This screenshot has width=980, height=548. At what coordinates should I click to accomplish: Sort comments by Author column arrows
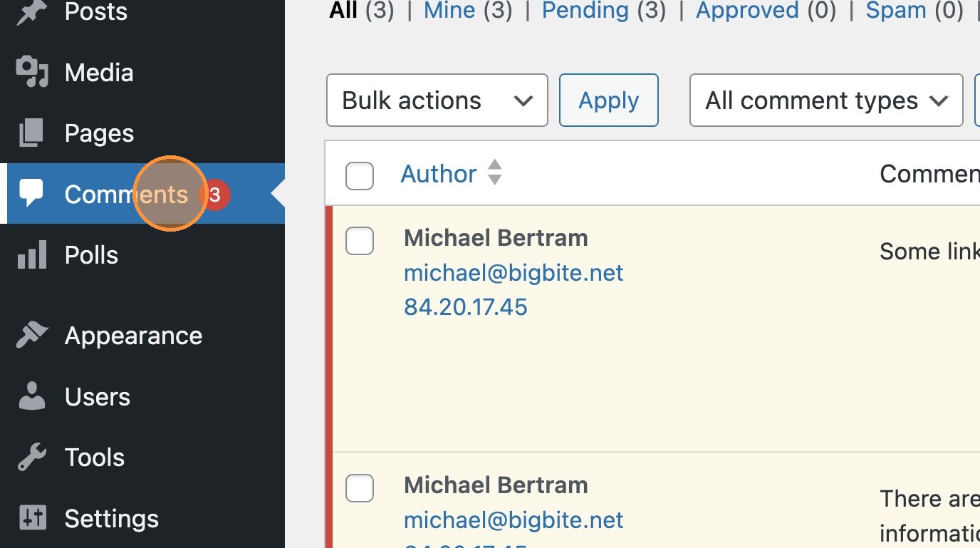495,172
